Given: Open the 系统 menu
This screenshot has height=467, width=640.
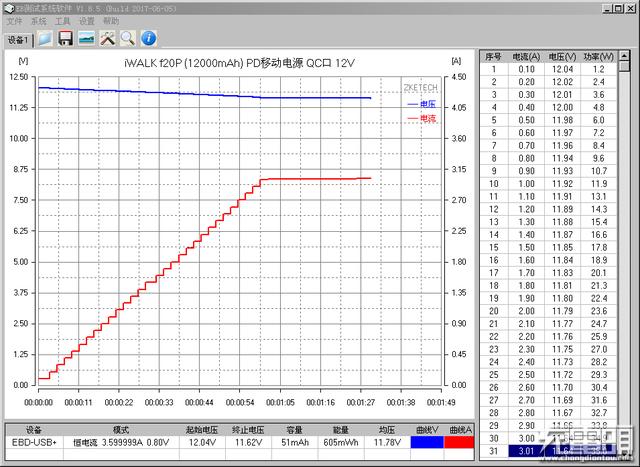Looking at the screenshot, I should (39, 21).
